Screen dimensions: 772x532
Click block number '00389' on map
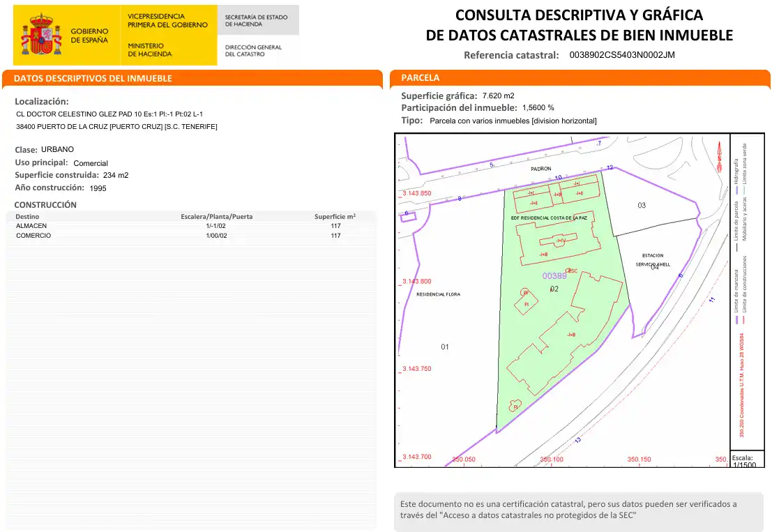pos(554,276)
